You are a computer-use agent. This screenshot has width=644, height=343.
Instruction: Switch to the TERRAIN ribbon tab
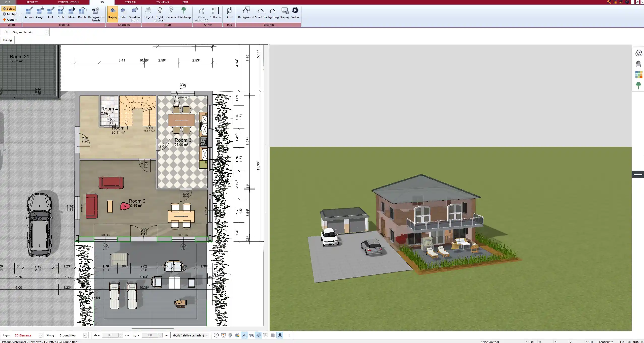point(130,2)
